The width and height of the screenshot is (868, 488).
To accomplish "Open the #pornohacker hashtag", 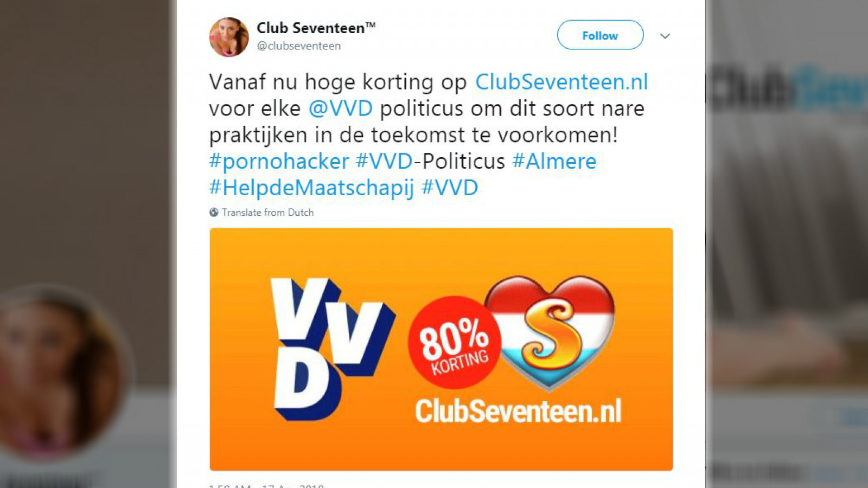I will 279,162.
